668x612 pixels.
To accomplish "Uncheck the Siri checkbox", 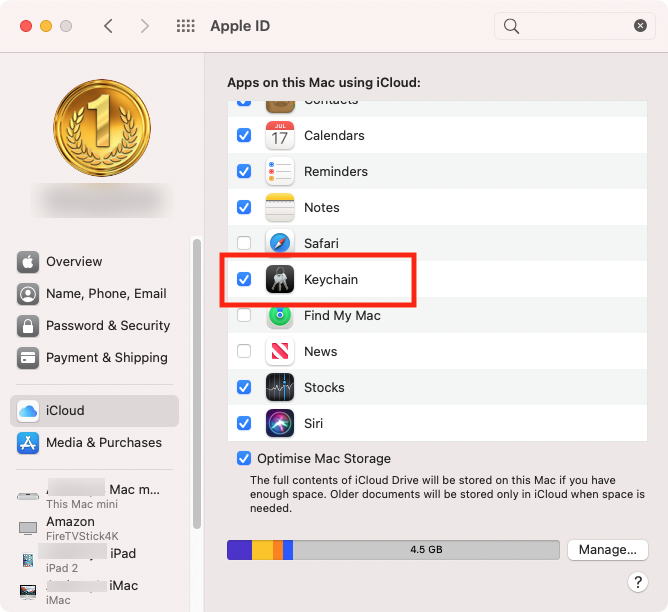I will click(x=244, y=423).
